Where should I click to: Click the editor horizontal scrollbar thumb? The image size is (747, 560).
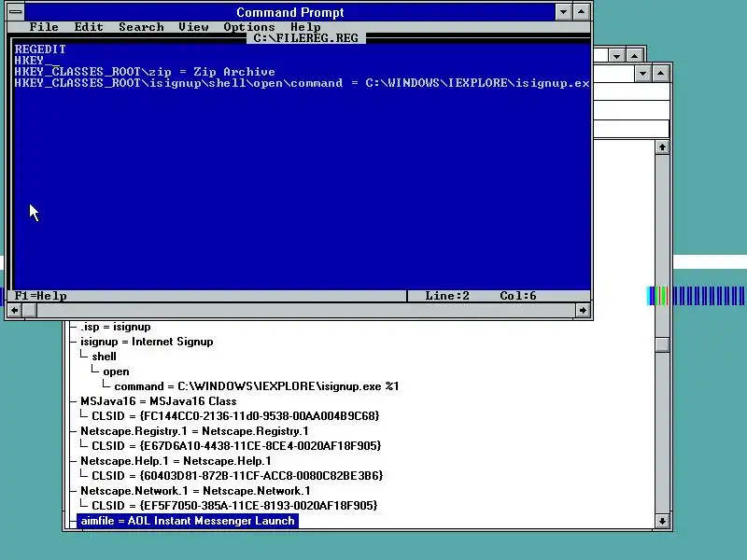pyautogui.click(x=30, y=311)
